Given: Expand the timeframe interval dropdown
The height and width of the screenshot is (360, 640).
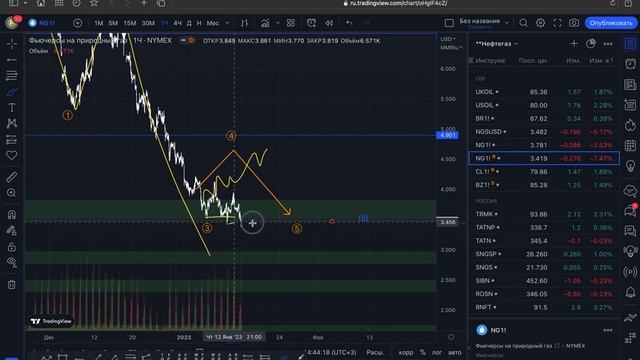Looking at the screenshot, I should point(227,23).
